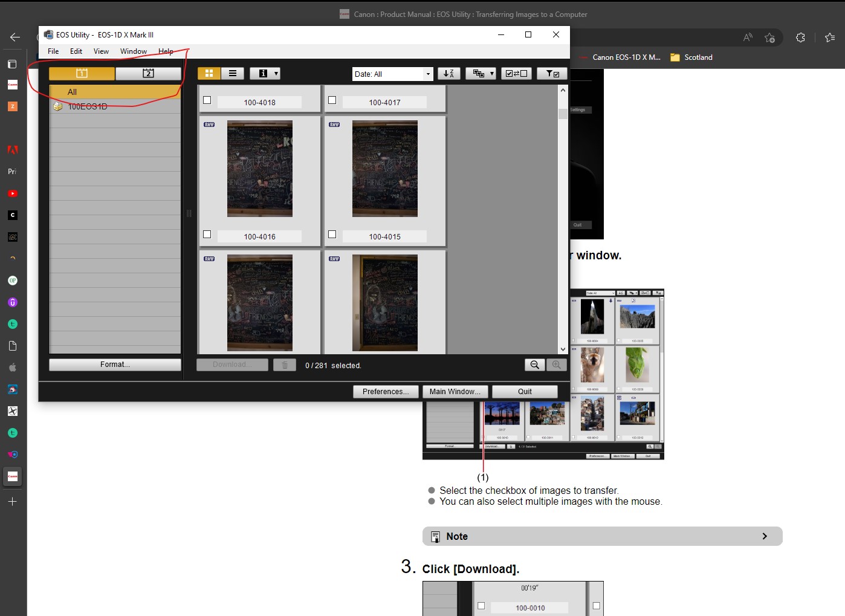Click the Main Window button
The image size is (845, 616).
[455, 391]
